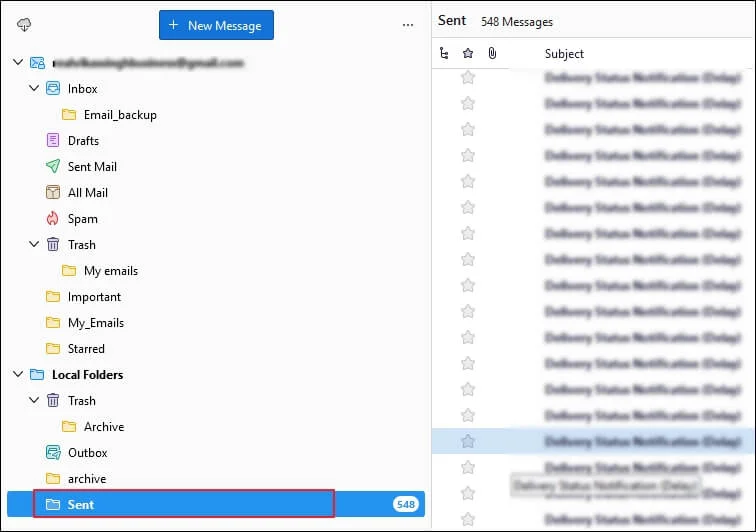Open the Email_backup subfolder
The height and width of the screenshot is (532, 756).
point(120,115)
